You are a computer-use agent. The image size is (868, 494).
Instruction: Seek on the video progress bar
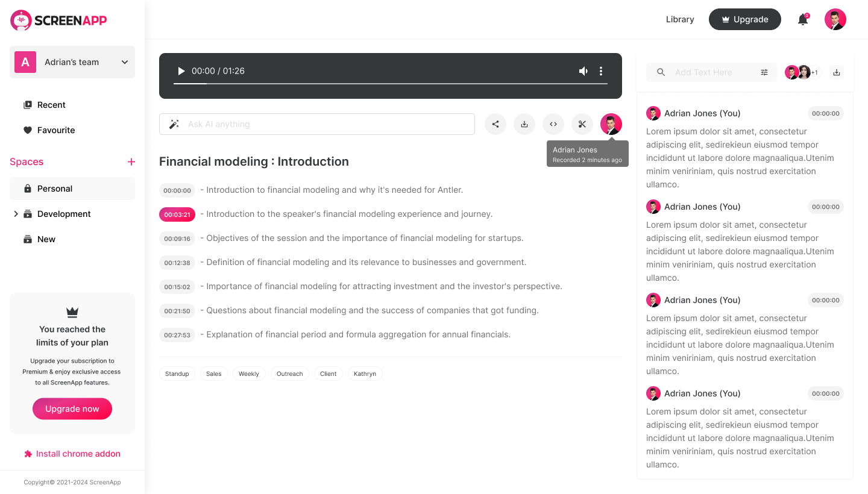click(x=391, y=84)
